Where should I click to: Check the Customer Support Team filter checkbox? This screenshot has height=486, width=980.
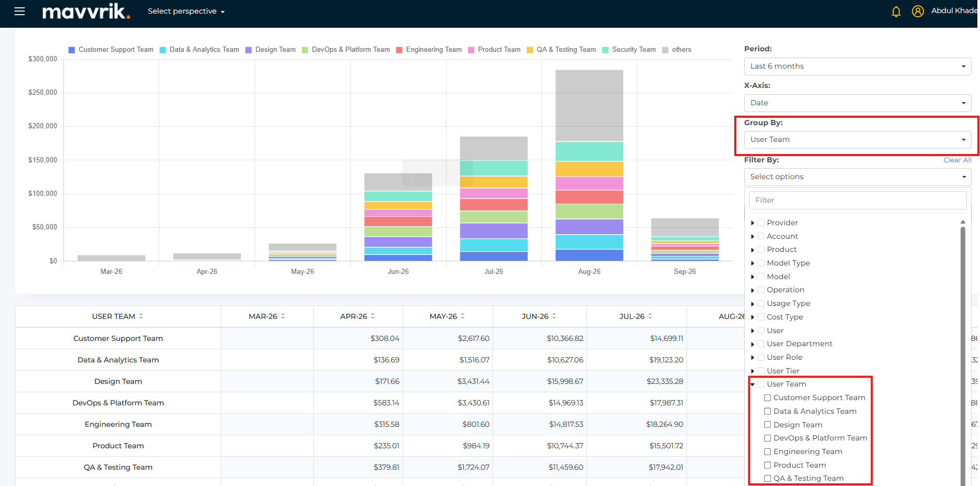768,397
